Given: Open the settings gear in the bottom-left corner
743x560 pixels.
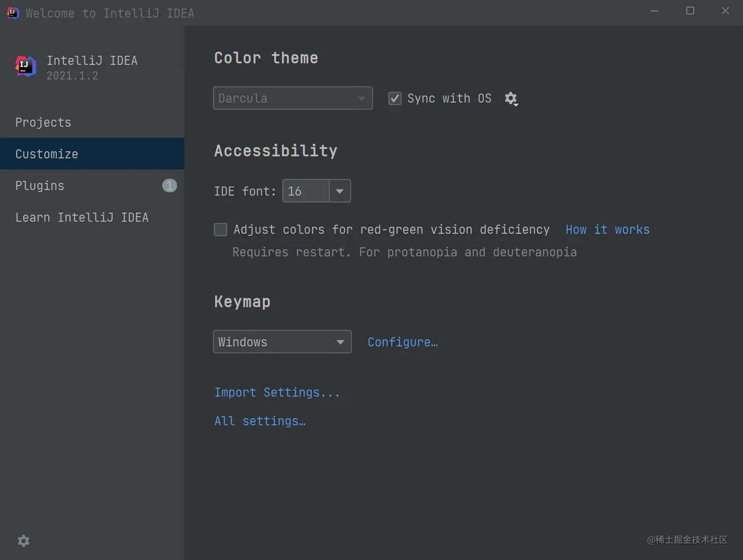Looking at the screenshot, I should (24, 540).
